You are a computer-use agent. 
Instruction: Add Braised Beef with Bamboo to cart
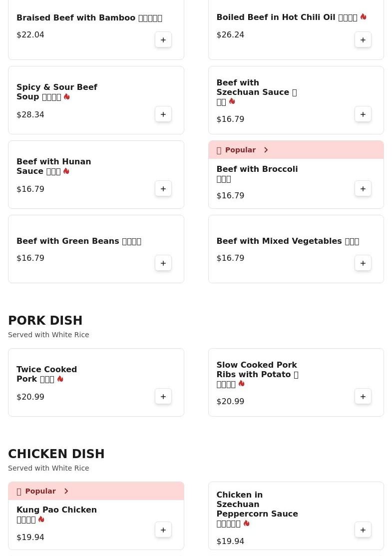(163, 40)
